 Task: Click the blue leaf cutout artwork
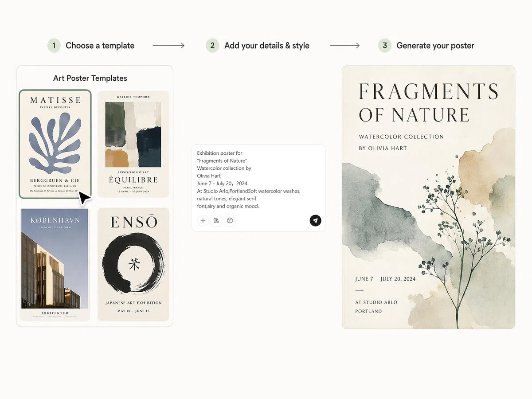(x=55, y=143)
